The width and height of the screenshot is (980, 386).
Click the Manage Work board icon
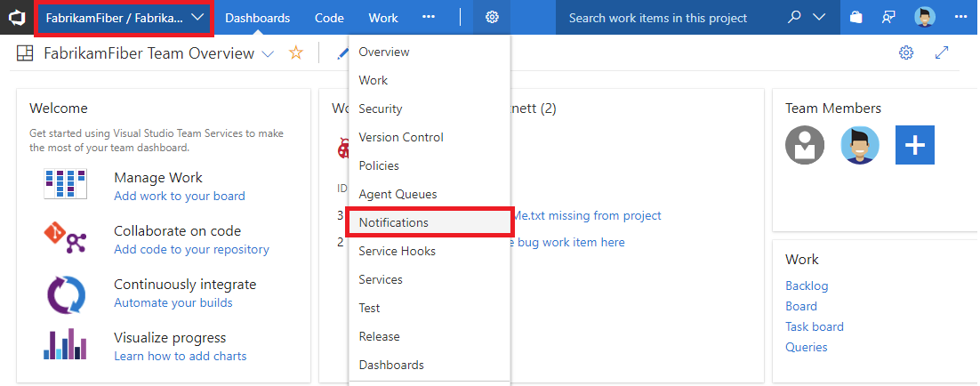(x=66, y=183)
